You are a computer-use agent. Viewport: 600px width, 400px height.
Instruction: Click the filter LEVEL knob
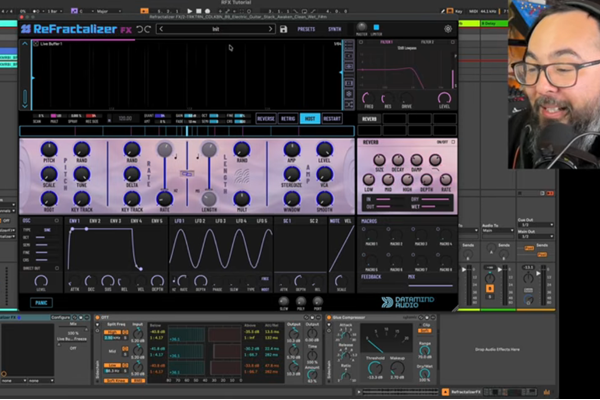[444, 98]
